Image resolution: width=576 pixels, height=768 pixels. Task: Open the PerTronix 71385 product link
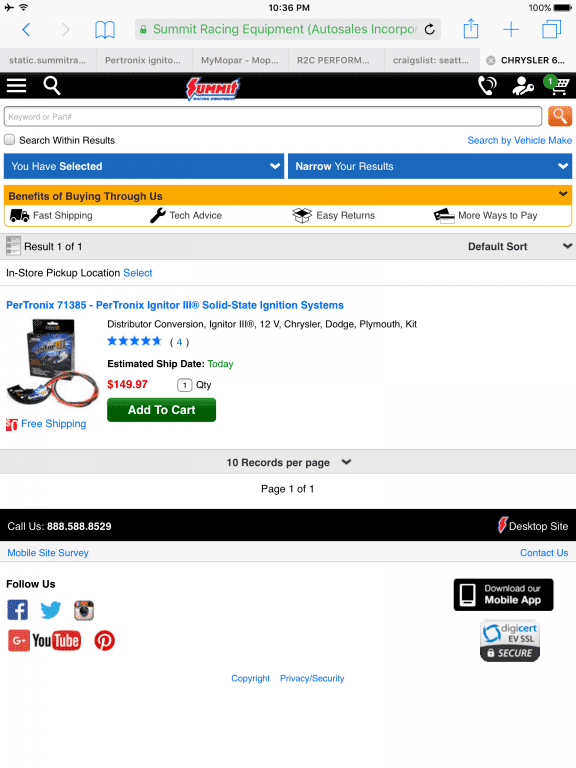(x=175, y=305)
